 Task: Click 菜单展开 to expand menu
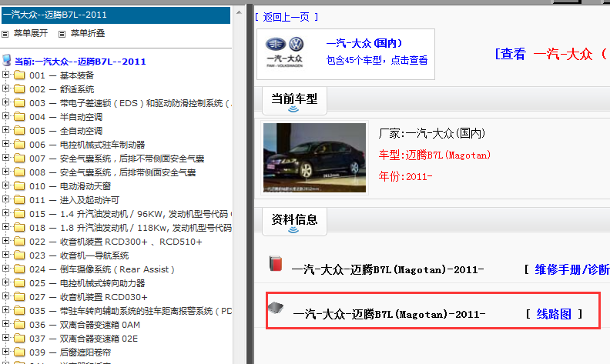tap(31, 33)
